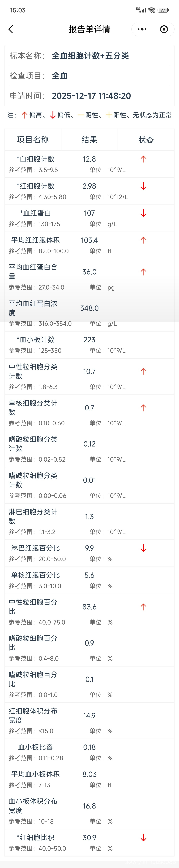Tap the up arrow for mean corpuscular volume
Image resolution: width=179 pixels, height=868 pixels.
pos(143,240)
